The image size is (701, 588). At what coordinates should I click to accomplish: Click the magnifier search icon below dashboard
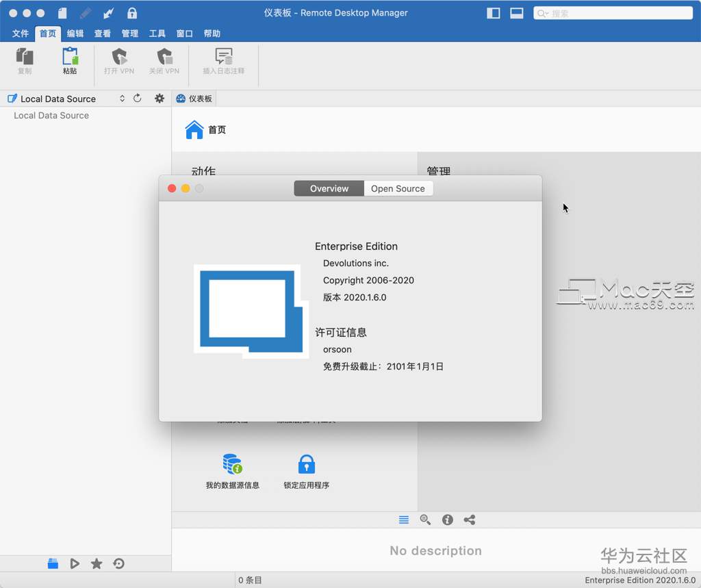pos(425,520)
